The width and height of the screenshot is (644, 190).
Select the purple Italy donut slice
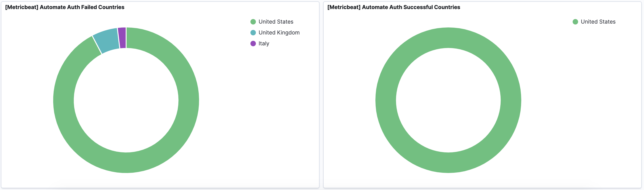(x=122, y=38)
